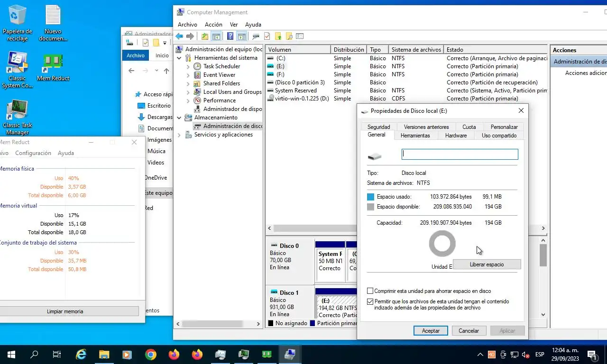Open the Versiones anteriores tab
Screen dimensions: 607x364
tap(426, 127)
